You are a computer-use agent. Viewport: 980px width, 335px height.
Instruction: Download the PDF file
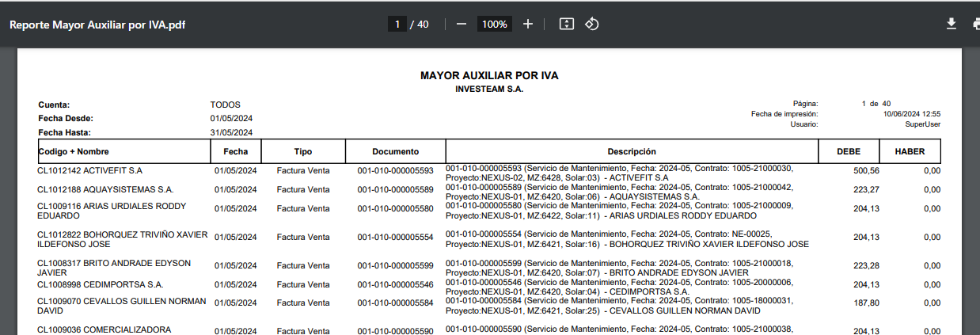(x=952, y=24)
